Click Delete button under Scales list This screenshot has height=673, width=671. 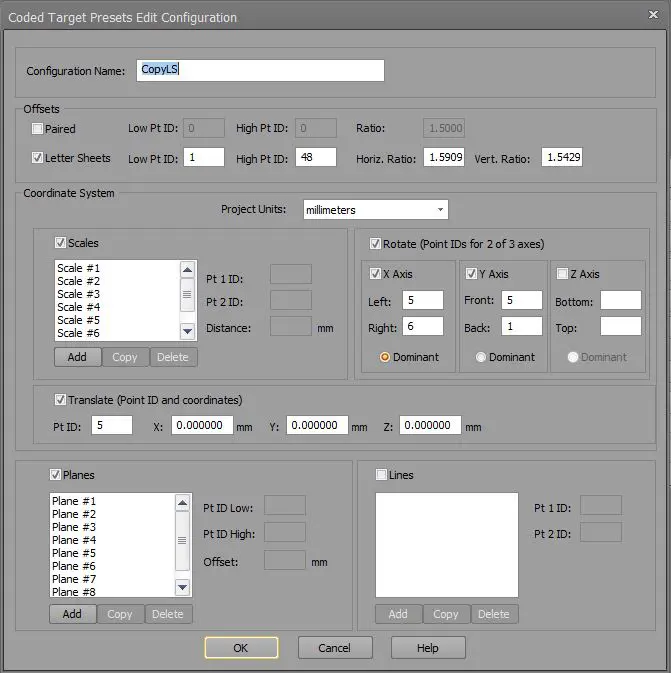click(x=173, y=357)
